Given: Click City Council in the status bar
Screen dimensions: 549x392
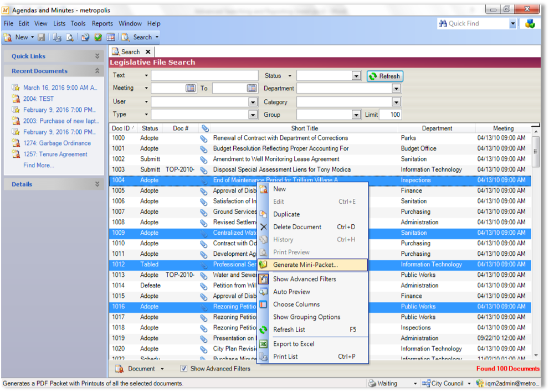Looking at the screenshot, I should (x=447, y=384).
